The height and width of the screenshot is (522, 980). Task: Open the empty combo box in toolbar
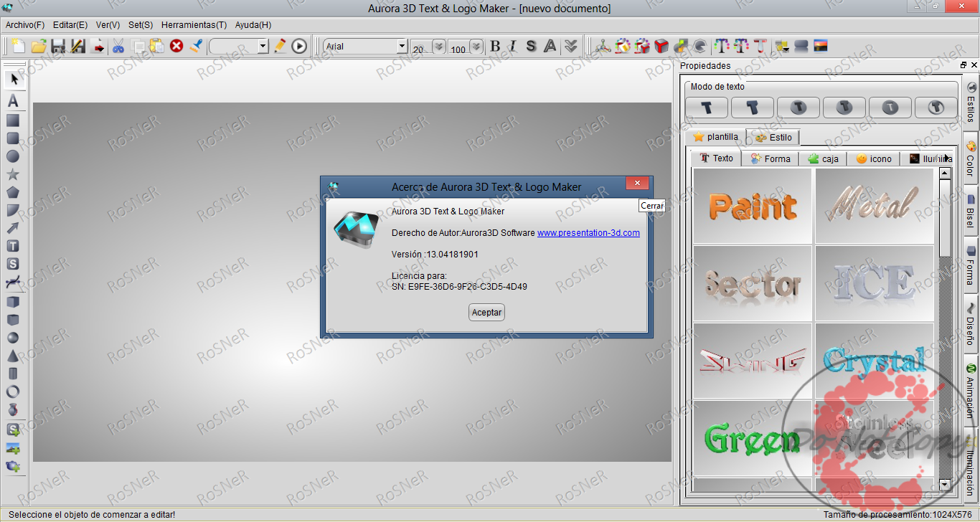[239, 47]
